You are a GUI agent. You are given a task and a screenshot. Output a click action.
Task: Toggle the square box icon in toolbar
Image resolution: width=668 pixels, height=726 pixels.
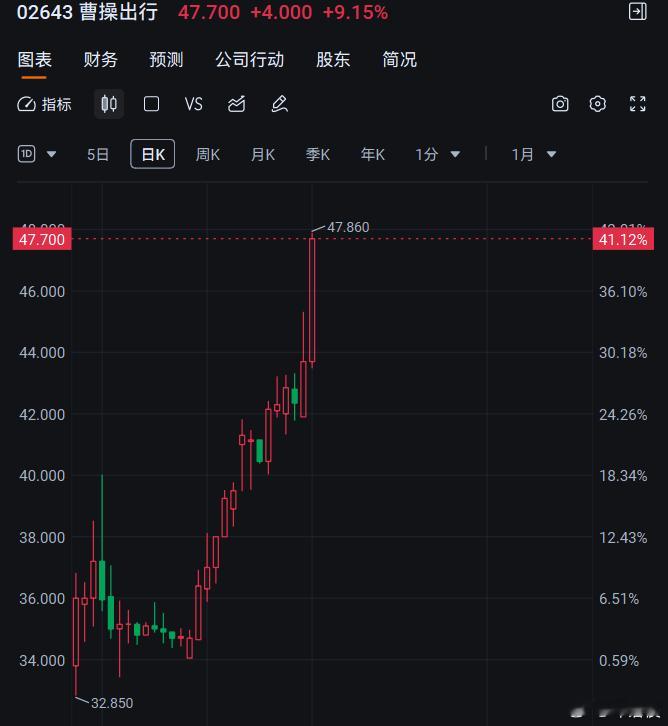point(151,104)
